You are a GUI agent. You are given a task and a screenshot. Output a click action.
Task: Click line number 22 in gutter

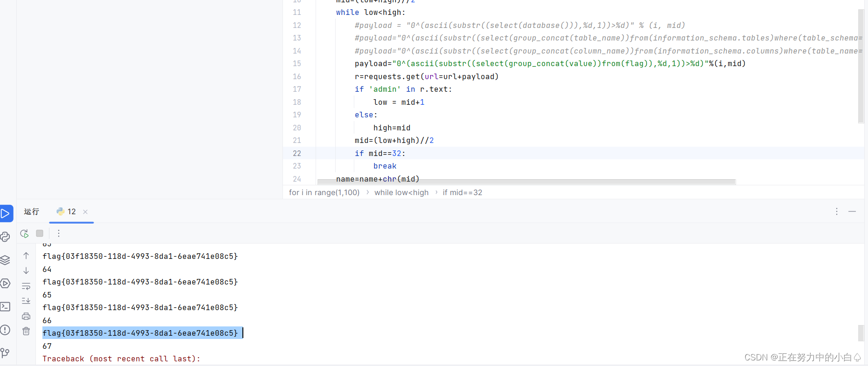coord(297,153)
